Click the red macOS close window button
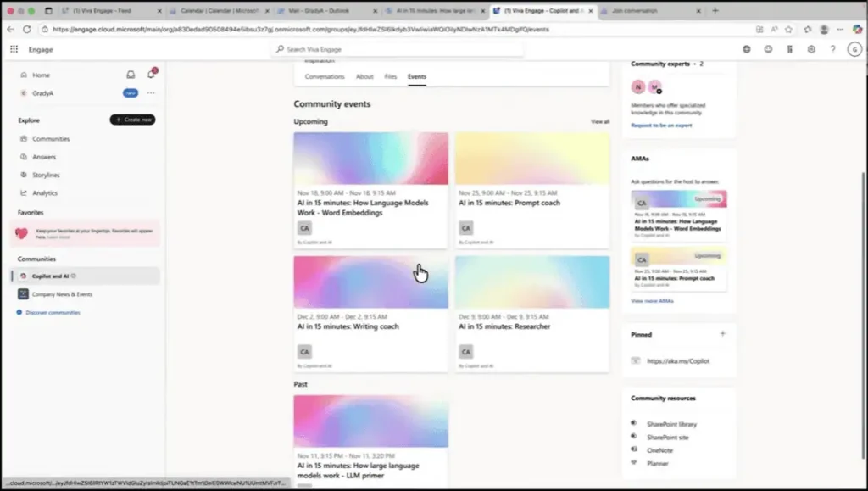Image resolution: width=868 pixels, height=491 pixels. [10, 10]
